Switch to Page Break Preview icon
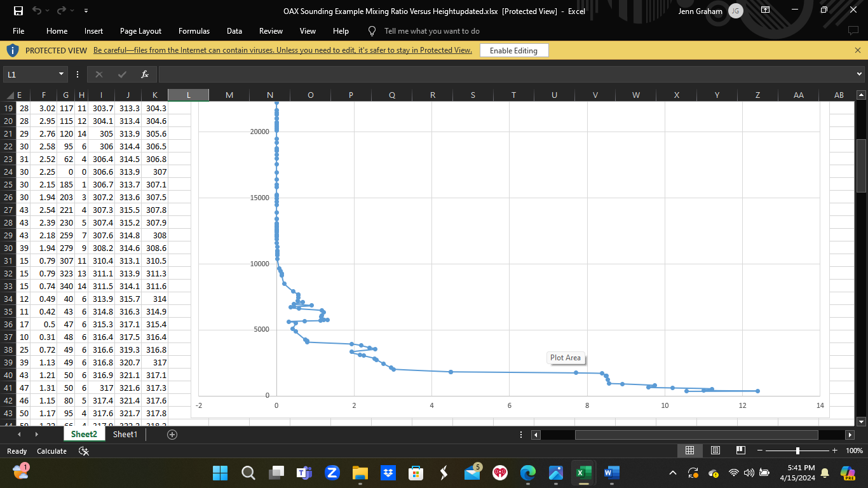Screen dimensions: 868x488 click(x=740, y=451)
